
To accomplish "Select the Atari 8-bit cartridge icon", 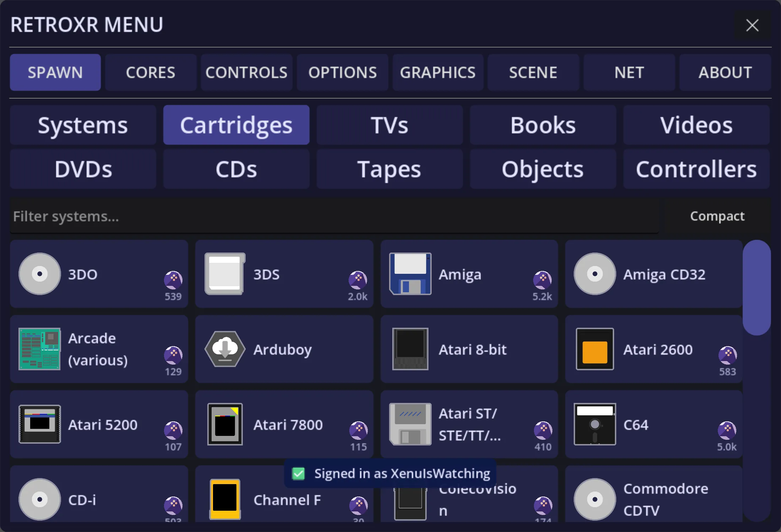I will 410,349.
